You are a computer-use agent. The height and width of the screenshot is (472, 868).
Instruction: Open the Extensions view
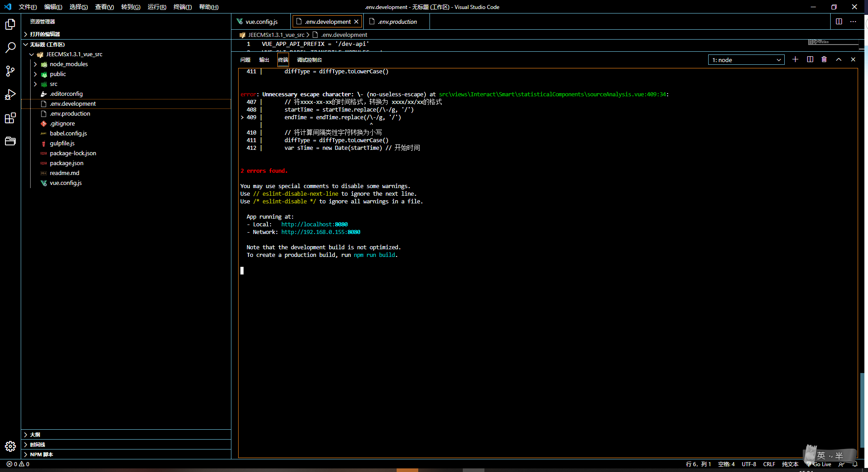[10, 118]
